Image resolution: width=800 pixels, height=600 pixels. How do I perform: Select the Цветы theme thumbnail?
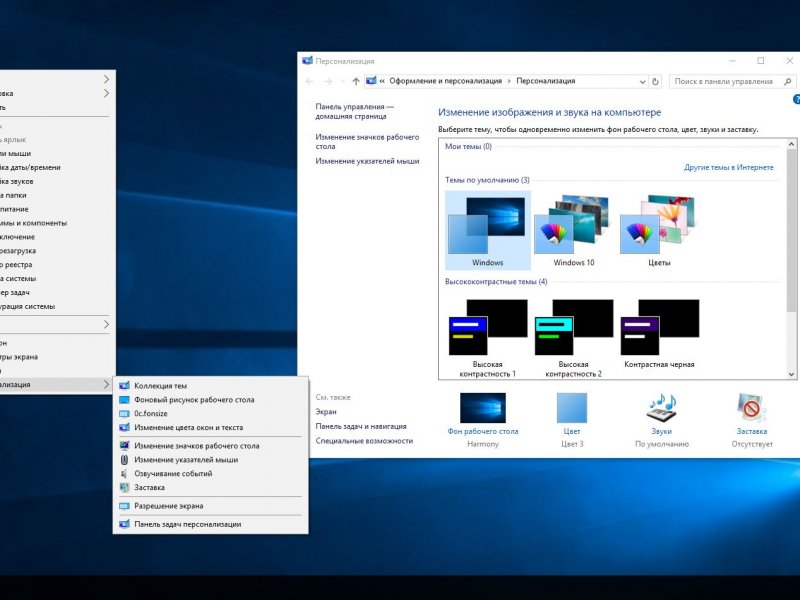click(659, 230)
